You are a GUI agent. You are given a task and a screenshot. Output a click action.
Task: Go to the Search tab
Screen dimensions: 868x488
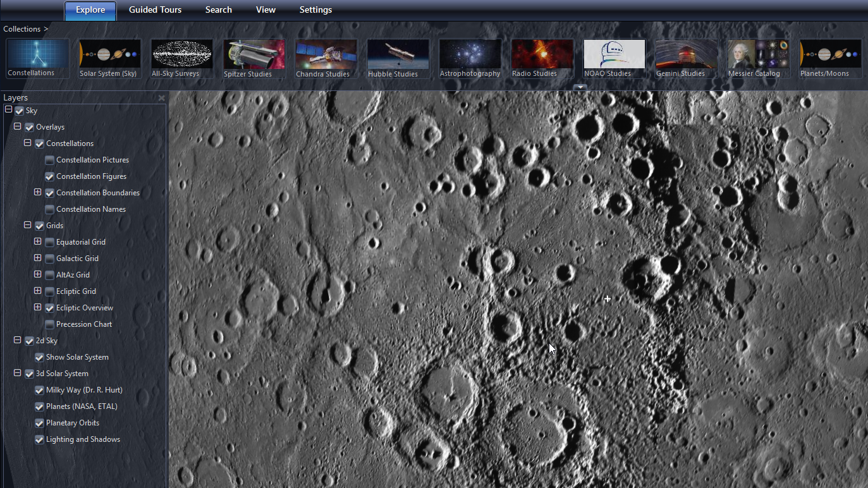click(219, 10)
